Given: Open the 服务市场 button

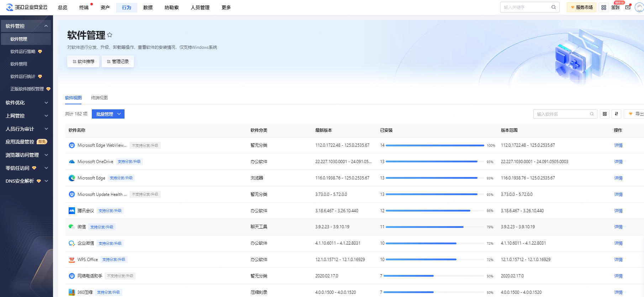Looking at the screenshot, I should click(582, 7).
